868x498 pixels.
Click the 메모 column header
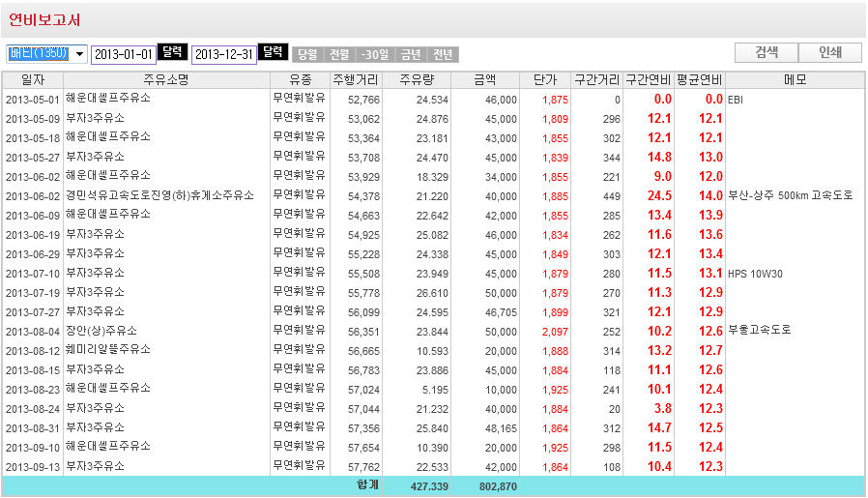click(x=795, y=79)
